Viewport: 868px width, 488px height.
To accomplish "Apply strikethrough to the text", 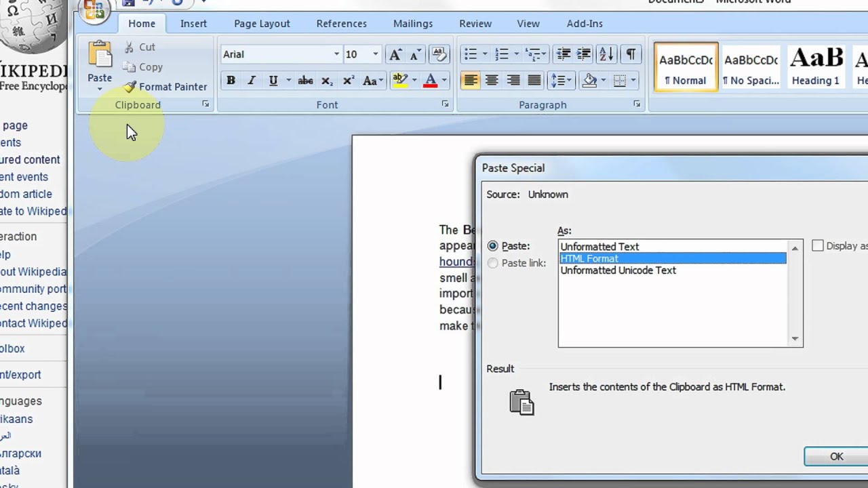I will (305, 81).
